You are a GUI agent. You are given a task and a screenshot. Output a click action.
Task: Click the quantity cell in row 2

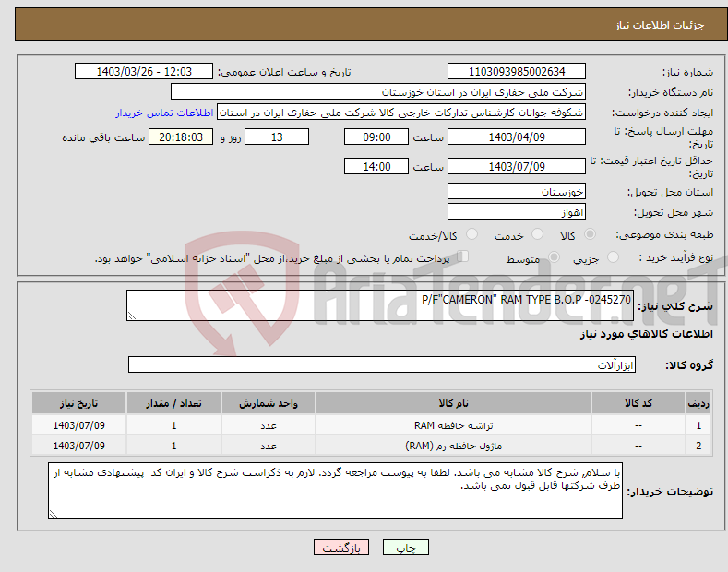pyautogui.click(x=173, y=446)
